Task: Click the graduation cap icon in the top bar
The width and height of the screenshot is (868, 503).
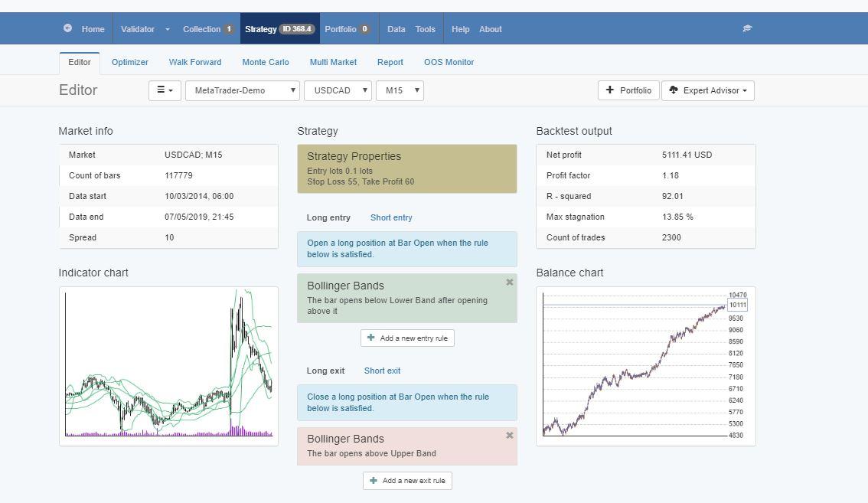Action: coord(747,28)
